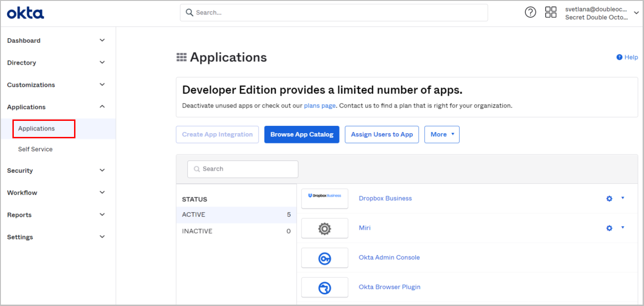Click the svetlana account name text
Screen dimensions: 644x306
[x=596, y=9]
